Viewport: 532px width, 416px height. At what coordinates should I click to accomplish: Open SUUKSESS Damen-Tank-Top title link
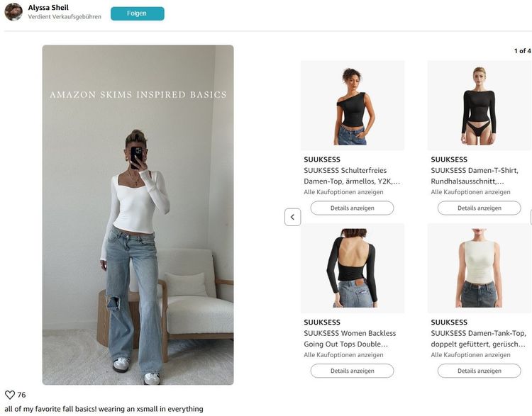[x=479, y=339]
